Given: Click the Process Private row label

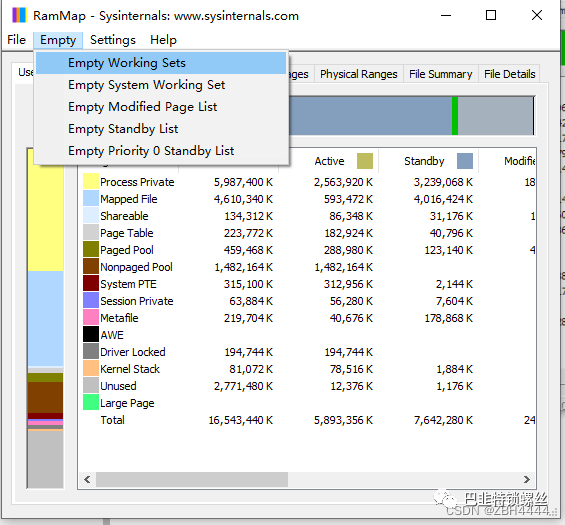Looking at the screenshot, I should coord(137,182).
